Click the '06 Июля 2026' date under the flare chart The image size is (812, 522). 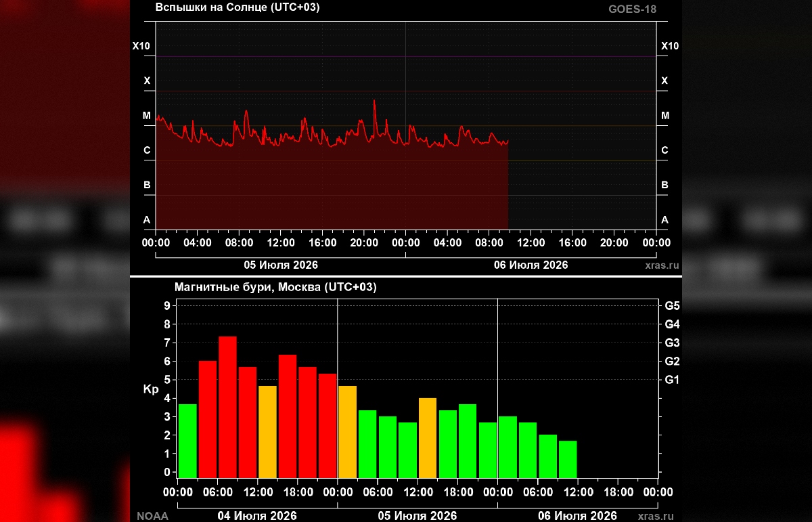click(x=531, y=265)
